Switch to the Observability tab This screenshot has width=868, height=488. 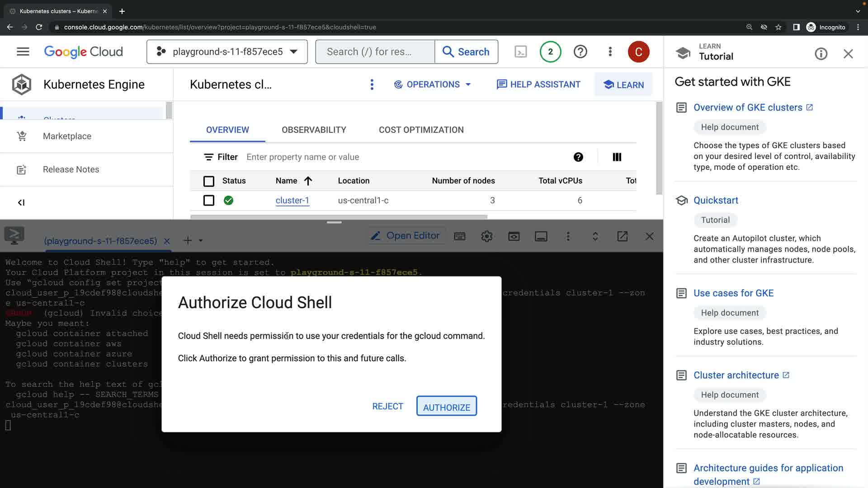[314, 130]
